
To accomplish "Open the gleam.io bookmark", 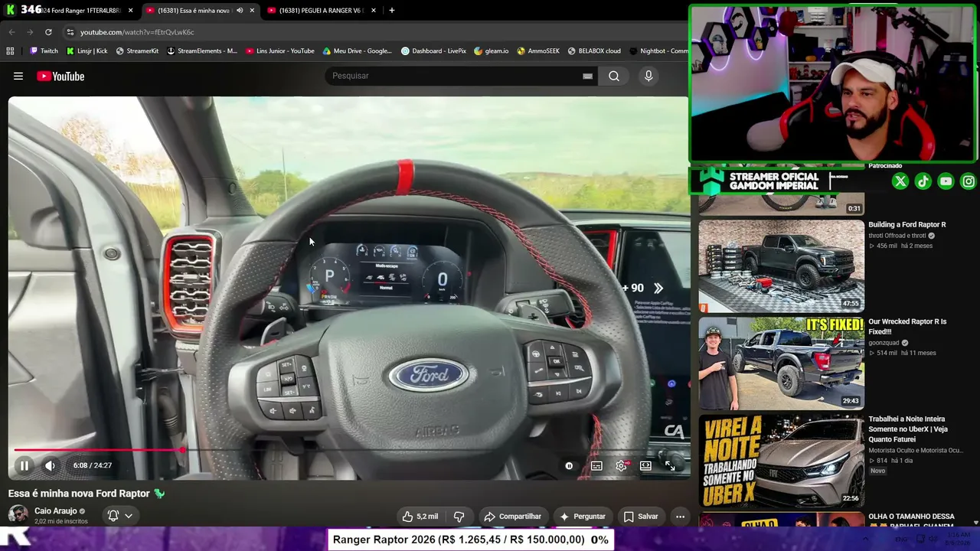I will 492,51.
